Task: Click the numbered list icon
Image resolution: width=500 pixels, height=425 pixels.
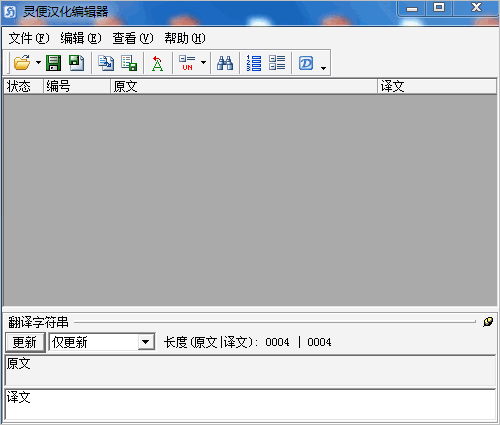Action: coord(254,63)
